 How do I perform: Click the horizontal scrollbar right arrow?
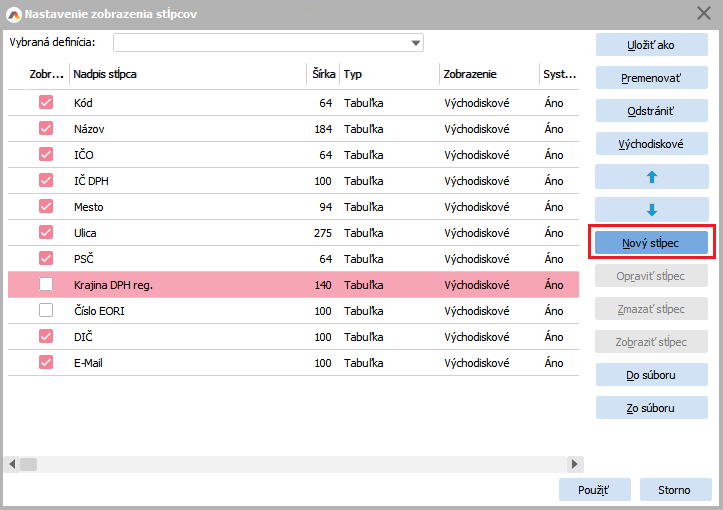click(x=574, y=464)
